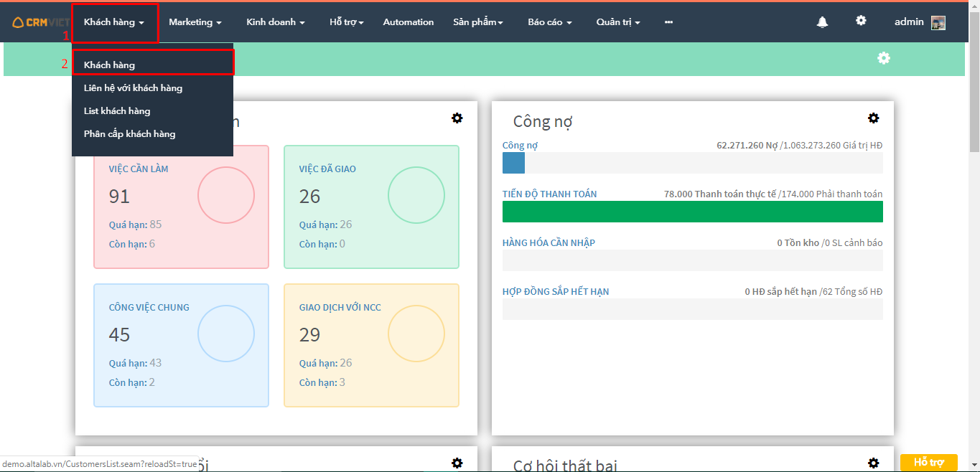Click the admin avatar picture
Screen dimensions: 980x472
pos(938,22)
